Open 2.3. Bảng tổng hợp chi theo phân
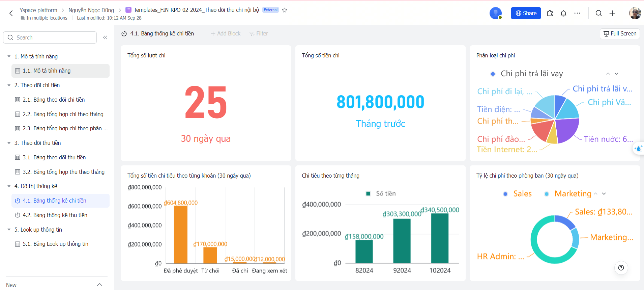This screenshot has height=290, width=644. pyautogui.click(x=60, y=129)
